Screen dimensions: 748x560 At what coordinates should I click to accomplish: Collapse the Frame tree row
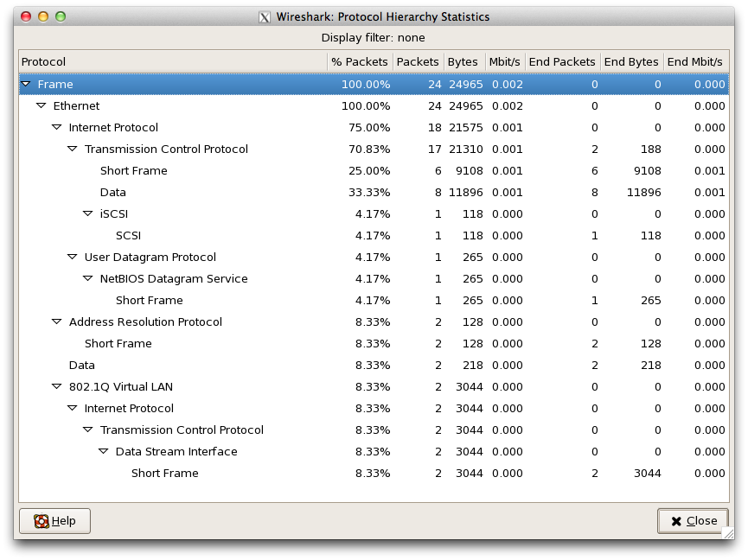[26, 85]
